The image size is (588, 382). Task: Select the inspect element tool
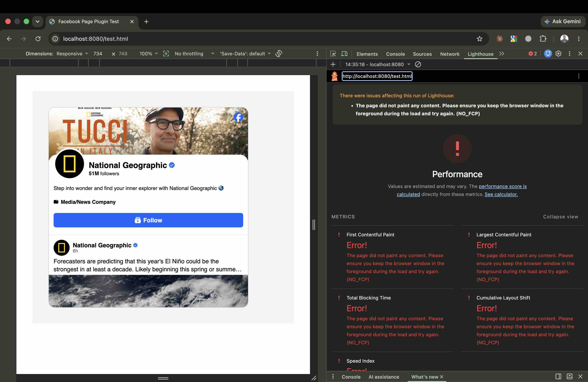coord(333,54)
